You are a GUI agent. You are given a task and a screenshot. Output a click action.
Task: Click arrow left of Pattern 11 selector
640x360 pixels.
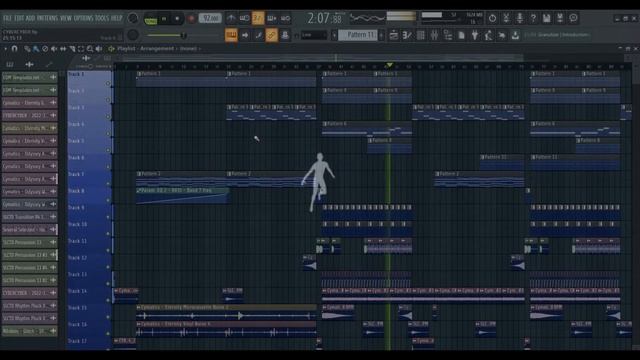[334, 35]
